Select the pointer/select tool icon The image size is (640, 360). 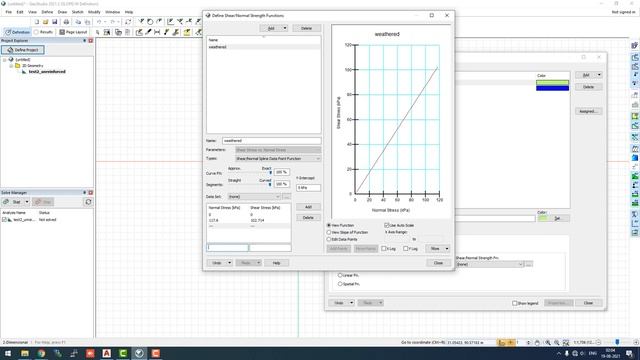[98, 32]
